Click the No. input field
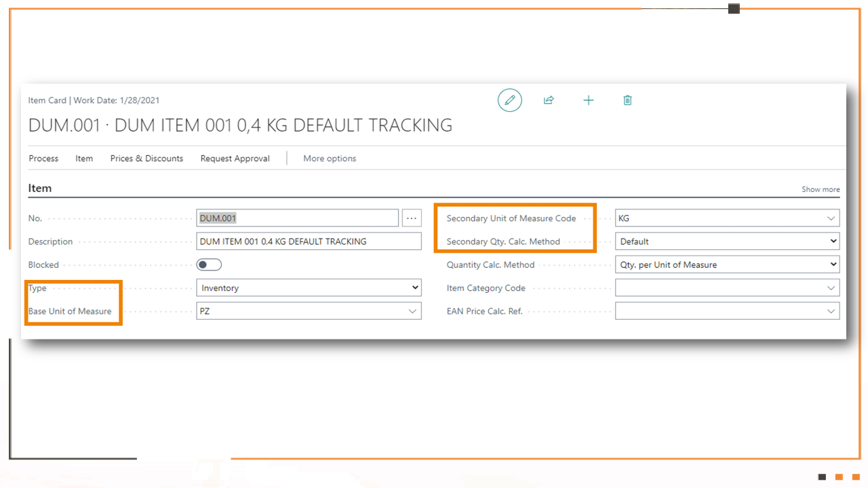 click(297, 218)
